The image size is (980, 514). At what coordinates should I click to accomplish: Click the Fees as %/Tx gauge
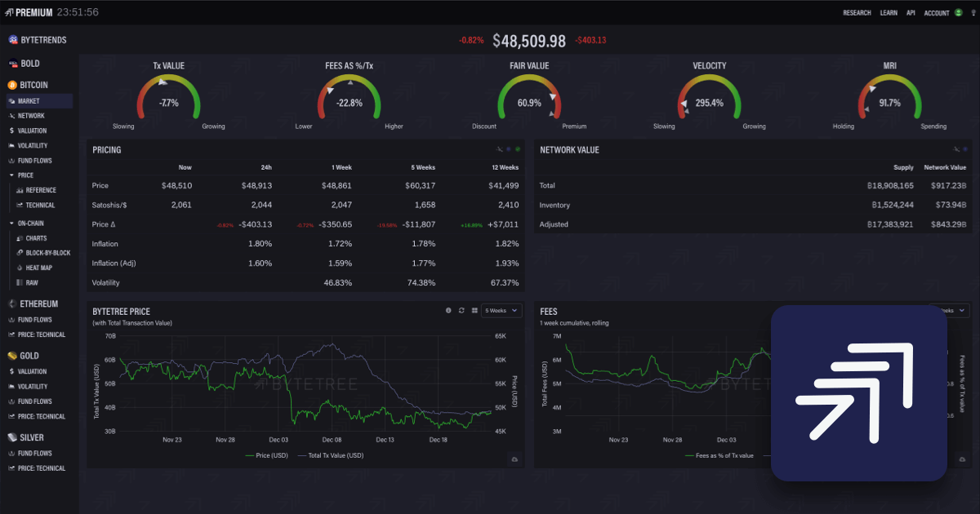point(349,98)
